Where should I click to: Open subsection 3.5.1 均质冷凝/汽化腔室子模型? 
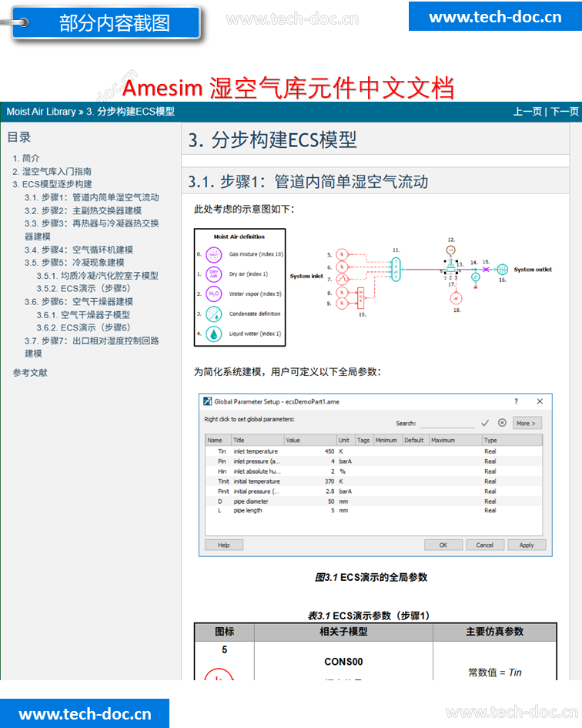click(x=98, y=276)
